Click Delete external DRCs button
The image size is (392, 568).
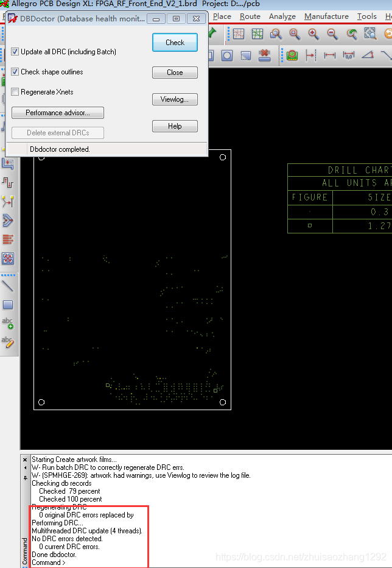click(x=58, y=133)
